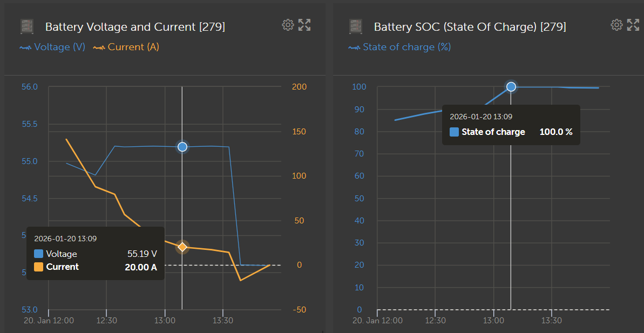Toggle Voltage (V) series in legend
Viewport: 644px width, 333px height.
tap(53, 47)
